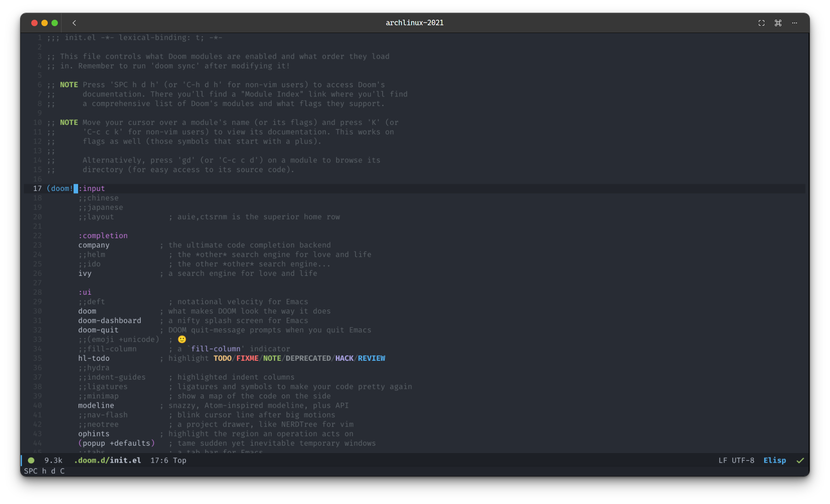Toggle the DEPRECATED keyword highlight
This screenshot has height=504, width=830.
pyautogui.click(x=309, y=358)
